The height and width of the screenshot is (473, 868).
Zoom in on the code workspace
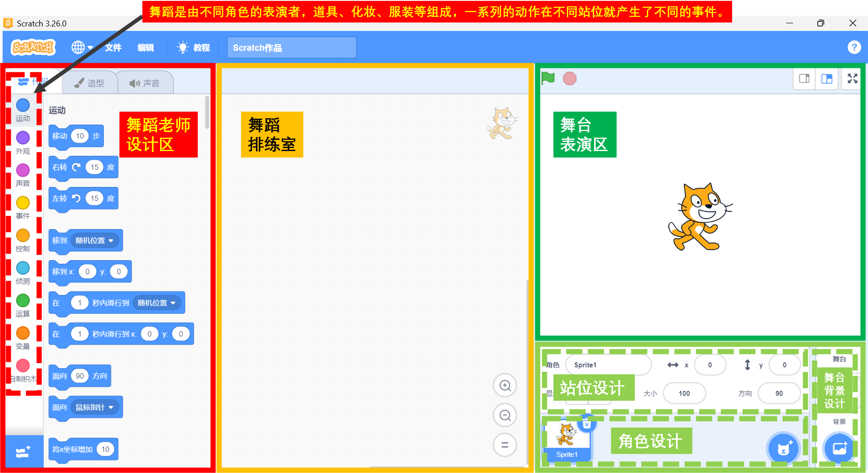click(x=505, y=385)
